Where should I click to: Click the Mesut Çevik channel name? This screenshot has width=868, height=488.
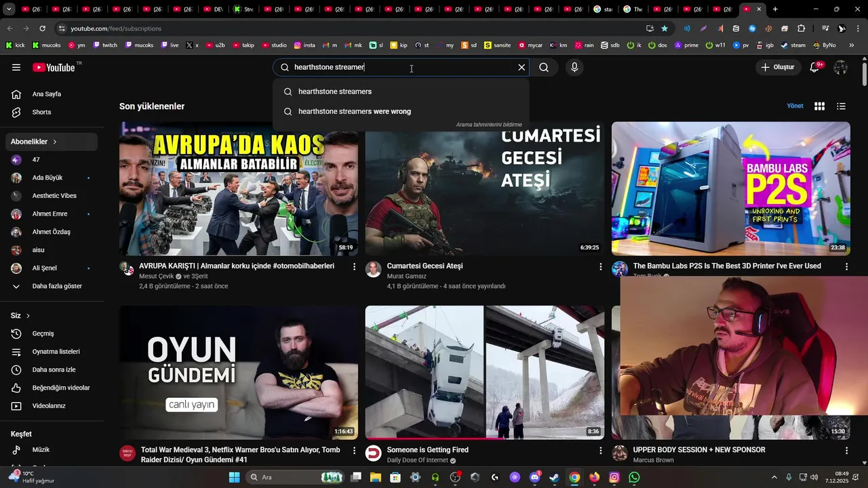pyautogui.click(x=157, y=277)
